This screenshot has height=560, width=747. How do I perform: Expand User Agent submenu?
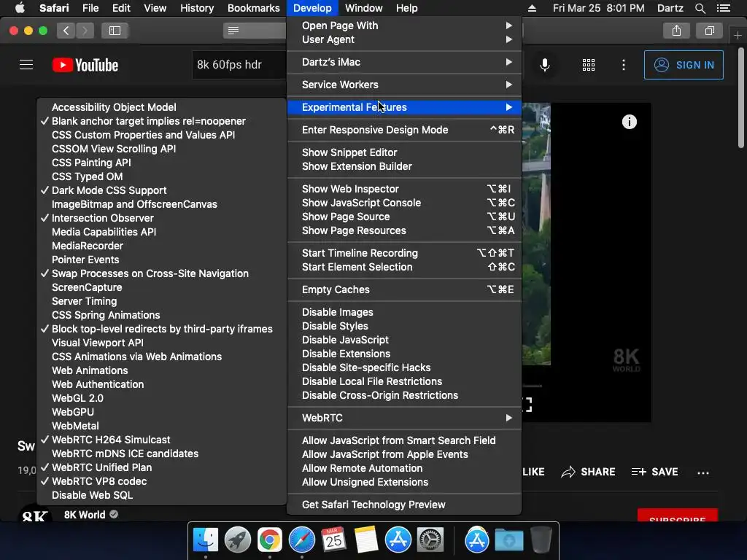[404, 39]
